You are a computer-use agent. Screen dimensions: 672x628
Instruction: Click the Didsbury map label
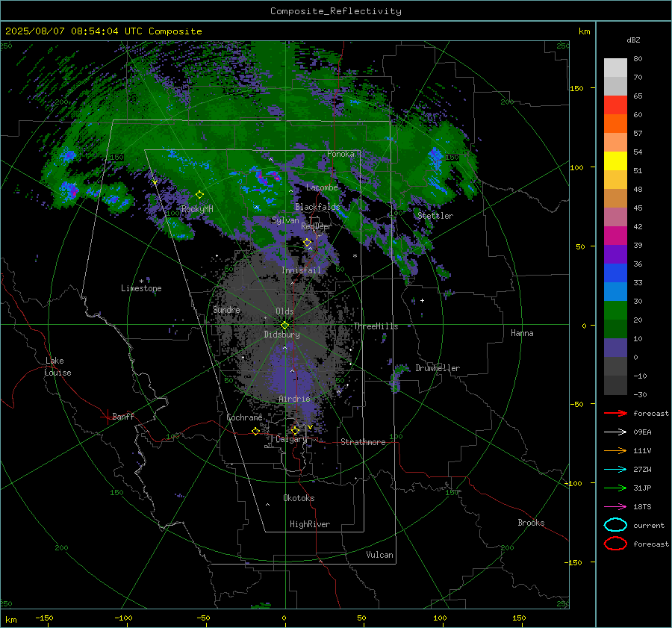pos(281,335)
